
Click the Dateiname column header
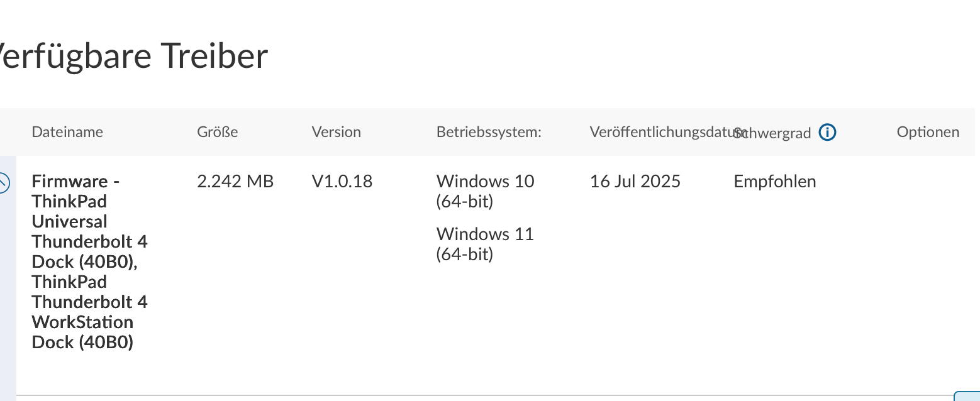[x=67, y=132]
